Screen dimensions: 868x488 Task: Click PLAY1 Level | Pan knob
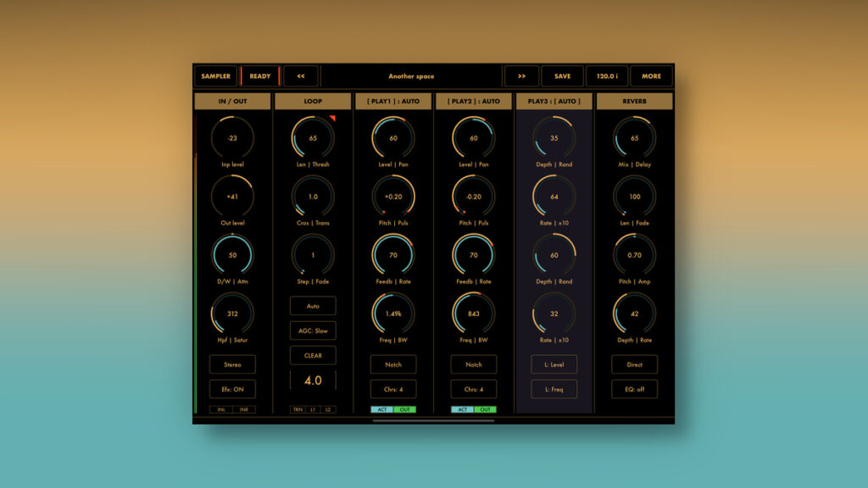[393, 138]
